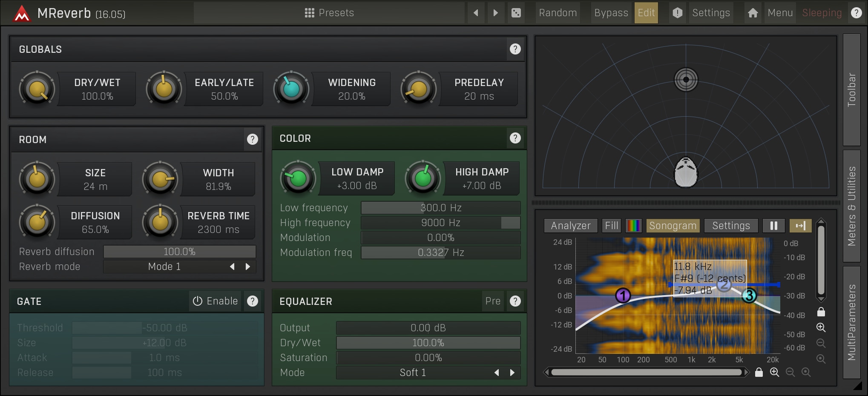The image size is (868, 396).
Task: Toggle the Analyzer button
Action: click(571, 226)
